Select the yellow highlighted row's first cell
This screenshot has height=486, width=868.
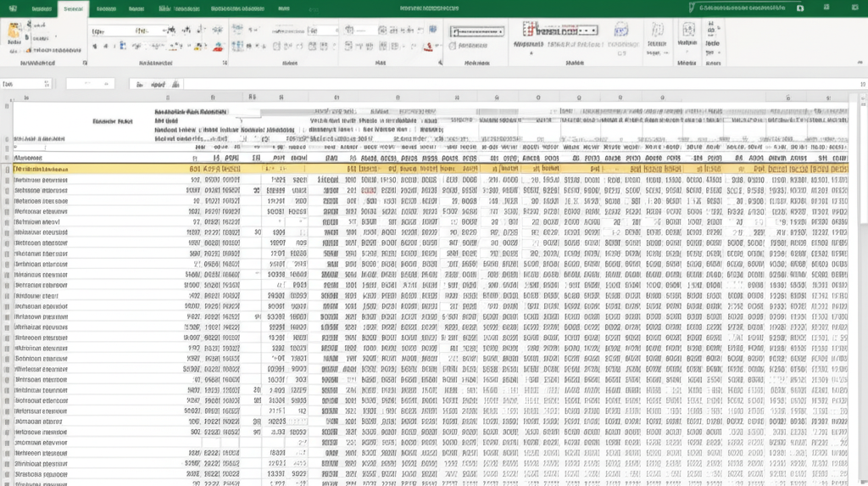click(42, 170)
